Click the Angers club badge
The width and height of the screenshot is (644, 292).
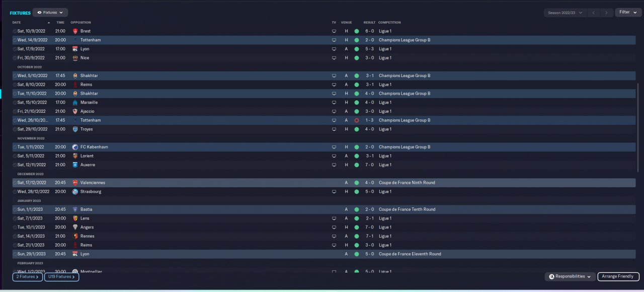(x=75, y=227)
